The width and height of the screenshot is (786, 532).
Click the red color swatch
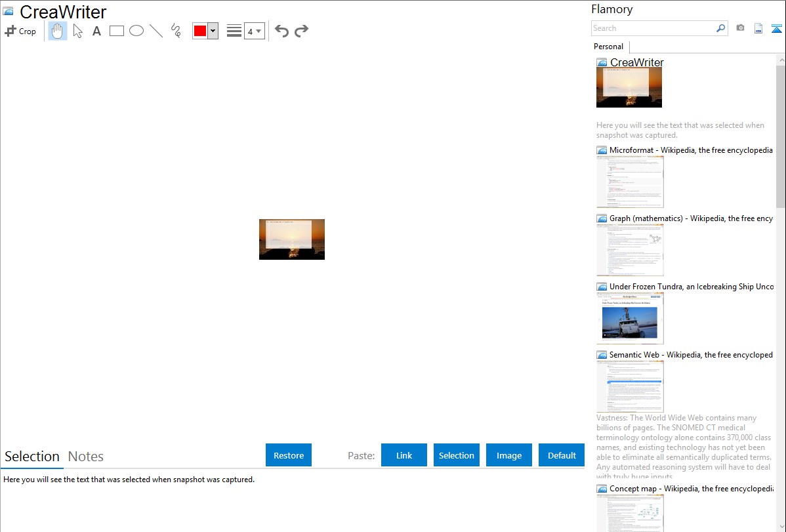point(200,31)
